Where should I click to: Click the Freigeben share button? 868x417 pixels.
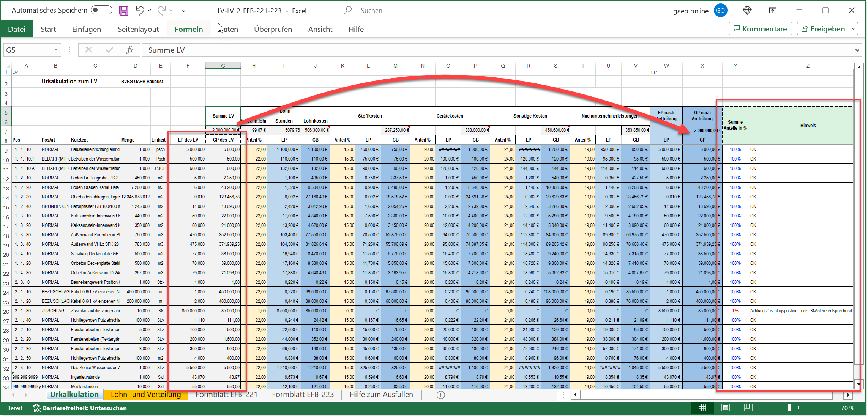(823, 29)
